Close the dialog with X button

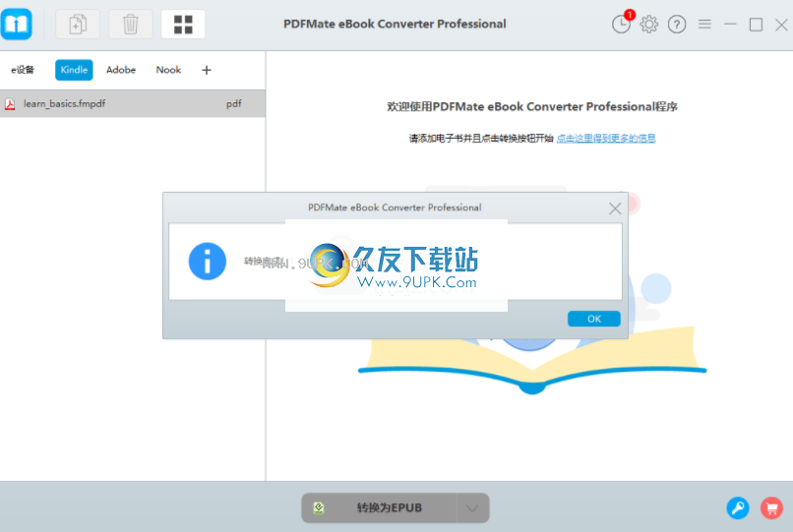point(615,208)
